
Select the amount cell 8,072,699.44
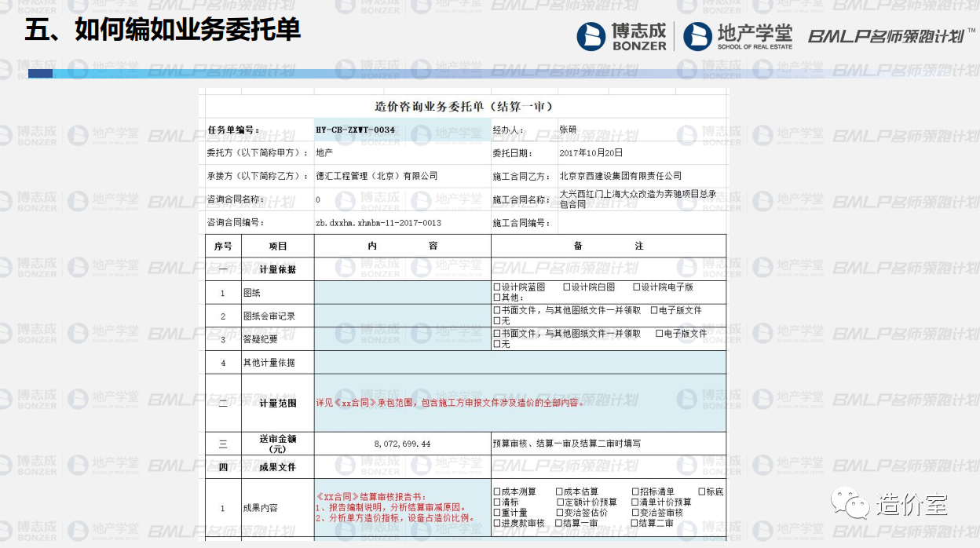click(403, 444)
